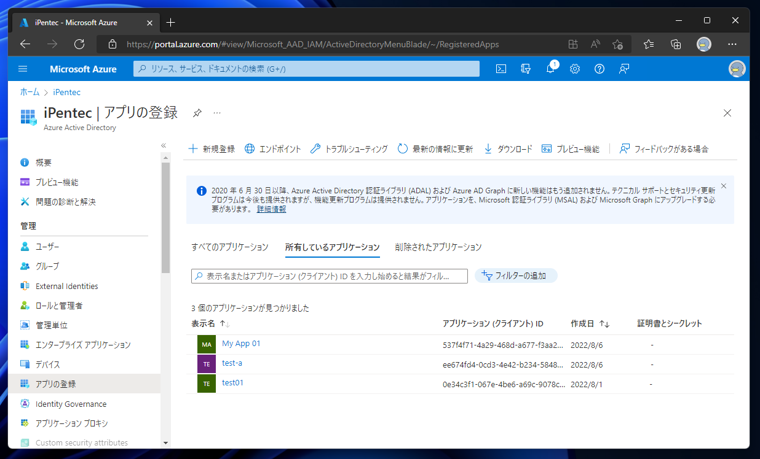Focus the Azure global search box

pyautogui.click(x=306, y=69)
